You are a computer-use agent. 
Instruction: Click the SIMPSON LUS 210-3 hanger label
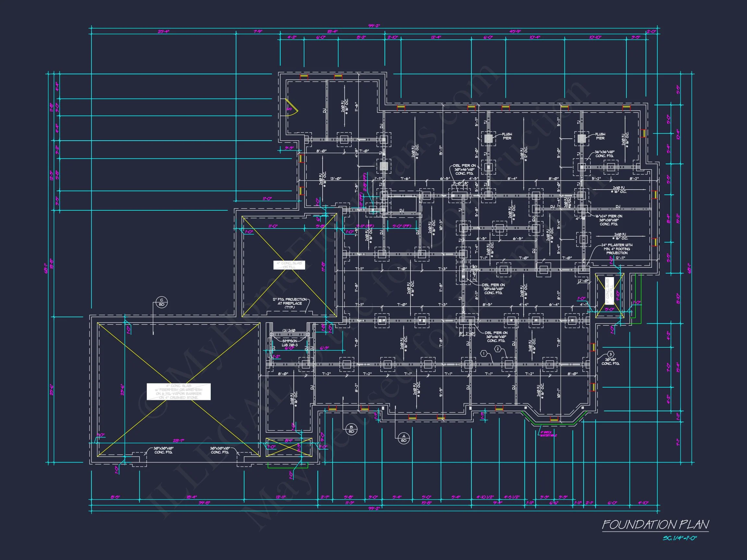[x=290, y=343]
